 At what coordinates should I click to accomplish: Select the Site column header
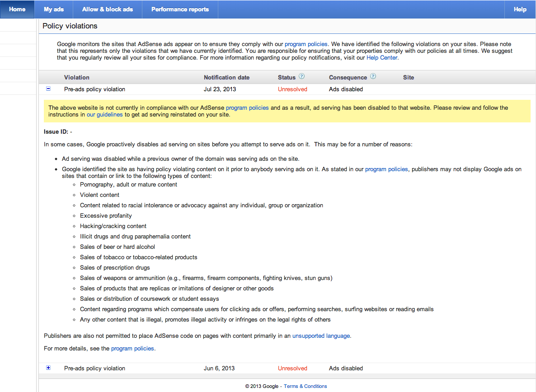click(409, 78)
